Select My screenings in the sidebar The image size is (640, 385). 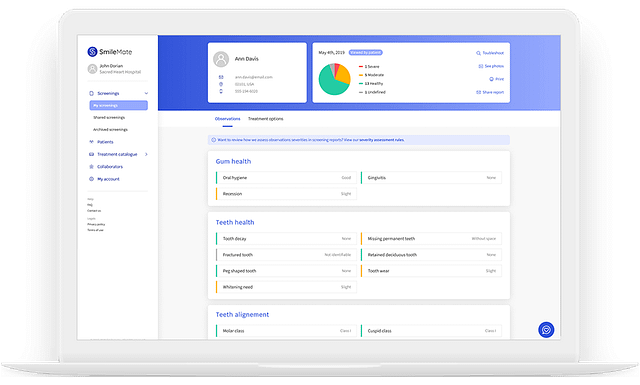pos(118,105)
